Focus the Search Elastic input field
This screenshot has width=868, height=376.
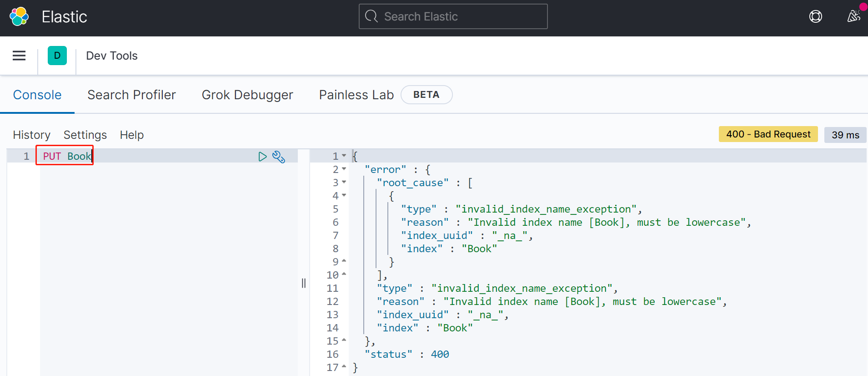tap(453, 16)
